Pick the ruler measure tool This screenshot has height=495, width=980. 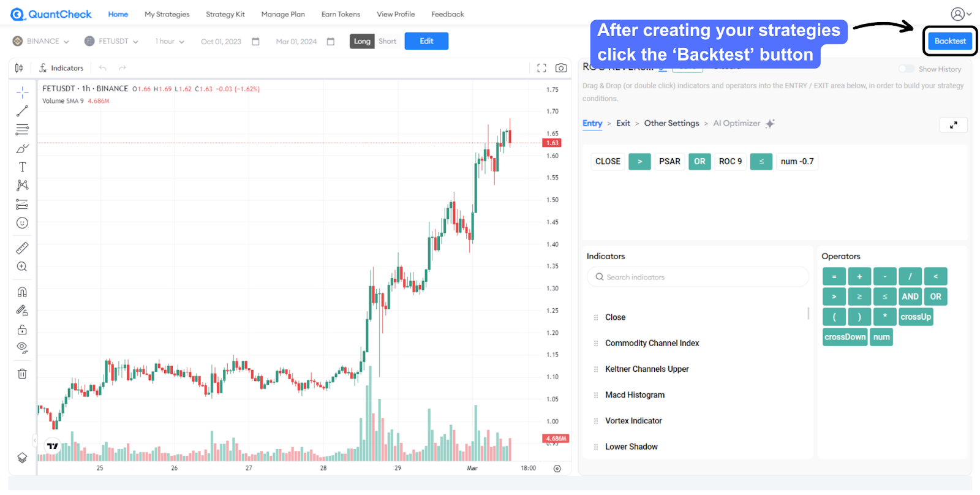point(22,247)
